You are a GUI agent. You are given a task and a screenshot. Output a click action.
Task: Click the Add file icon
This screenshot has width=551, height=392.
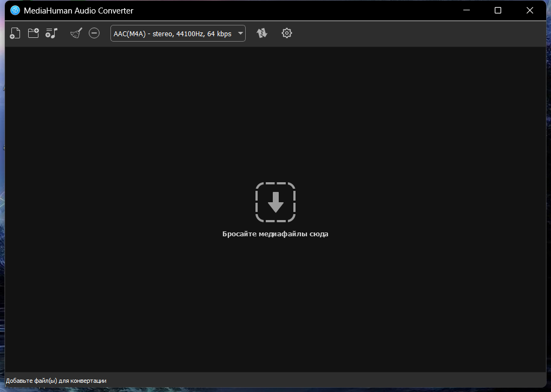click(15, 34)
